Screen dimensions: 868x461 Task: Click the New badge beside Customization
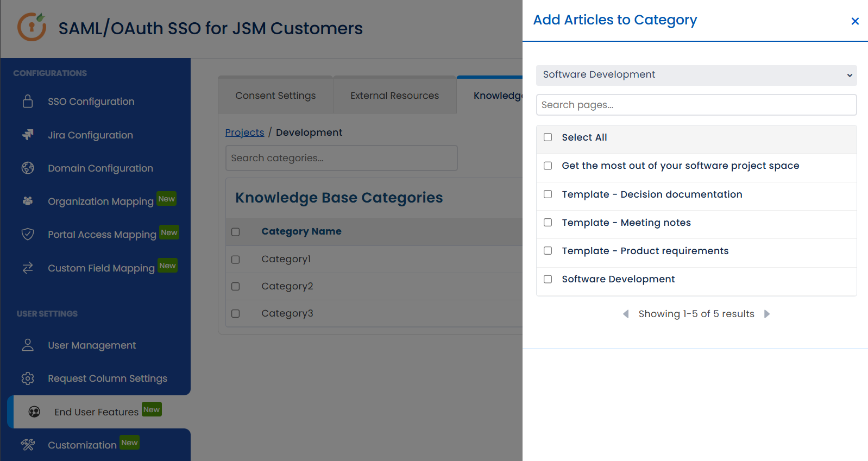(x=129, y=443)
